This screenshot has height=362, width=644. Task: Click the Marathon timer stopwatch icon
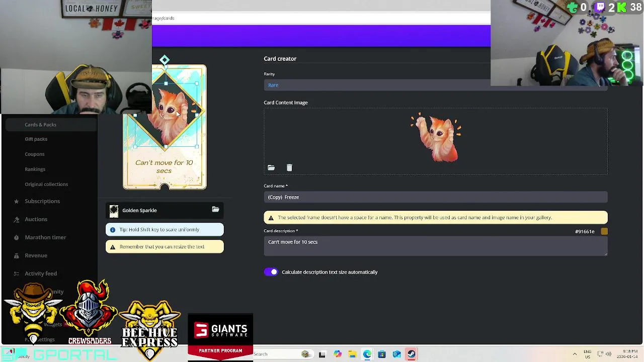(17, 238)
